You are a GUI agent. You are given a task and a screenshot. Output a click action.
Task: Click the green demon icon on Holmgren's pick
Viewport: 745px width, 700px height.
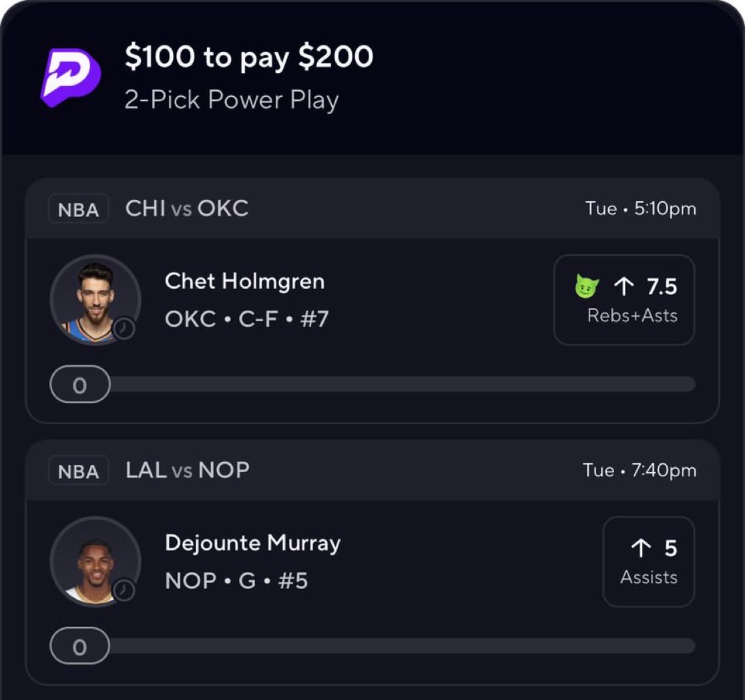click(x=587, y=287)
